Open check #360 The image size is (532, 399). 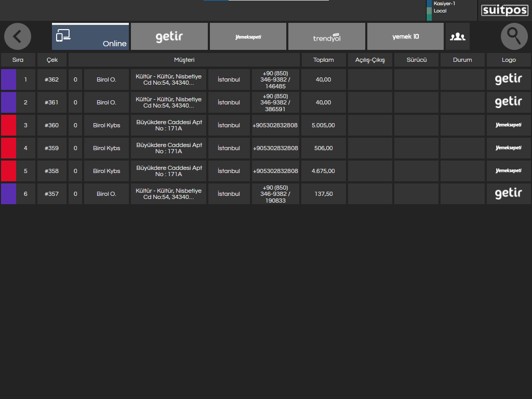(51, 125)
